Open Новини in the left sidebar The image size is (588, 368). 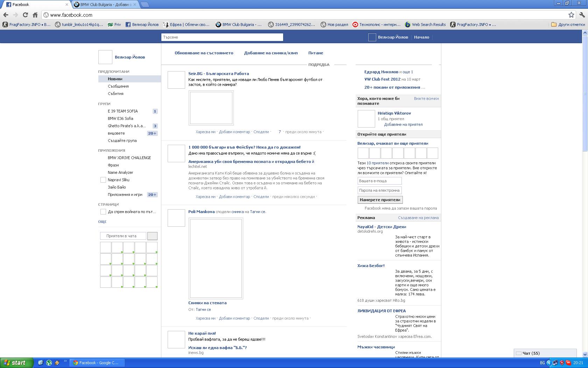tap(129, 79)
